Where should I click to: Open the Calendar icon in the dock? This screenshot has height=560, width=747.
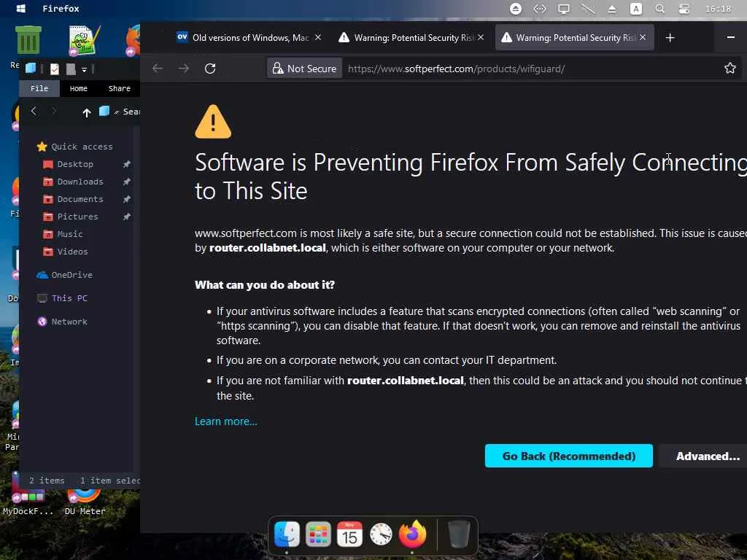point(349,534)
